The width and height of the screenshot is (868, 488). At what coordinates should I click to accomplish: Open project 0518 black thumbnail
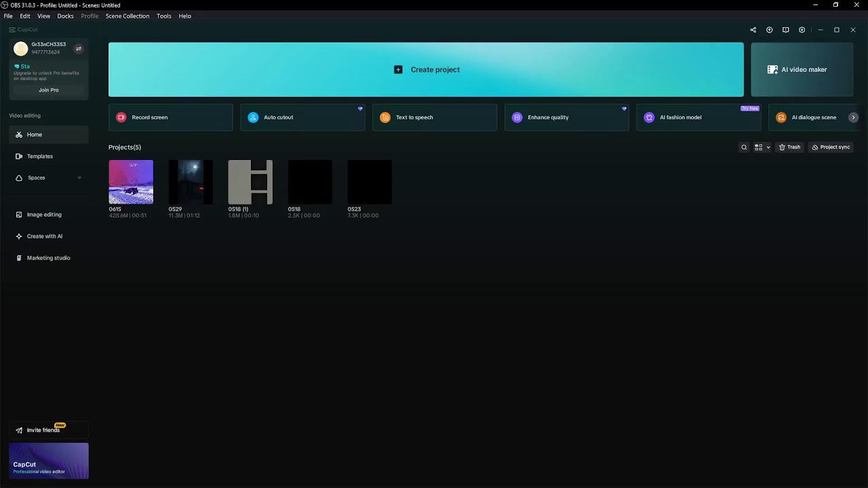tap(310, 182)
